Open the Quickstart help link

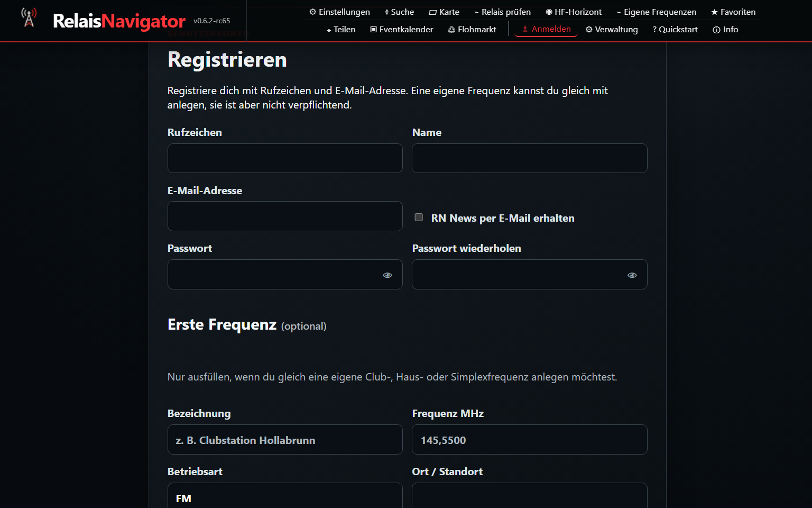pos(675,30)
